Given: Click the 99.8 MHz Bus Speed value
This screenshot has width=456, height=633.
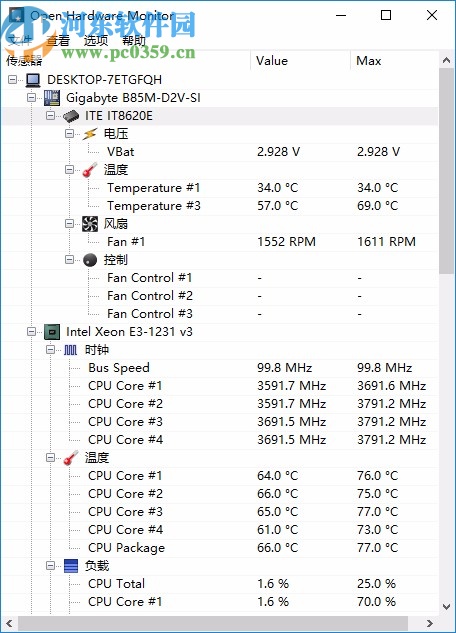Looking at the screenshot, I should (x=284, y=368).
